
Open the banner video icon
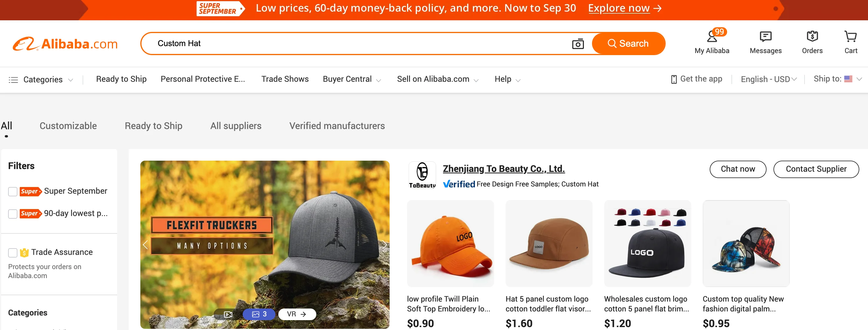[x=228, y=314]
